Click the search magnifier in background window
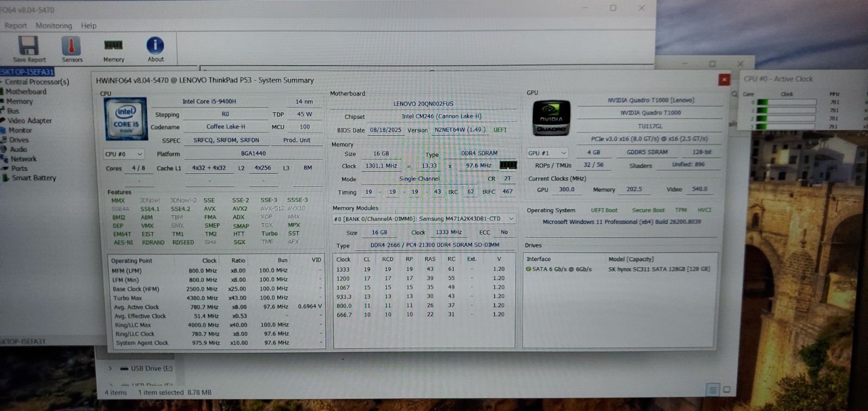868x411 pixels. pos(735,94)
